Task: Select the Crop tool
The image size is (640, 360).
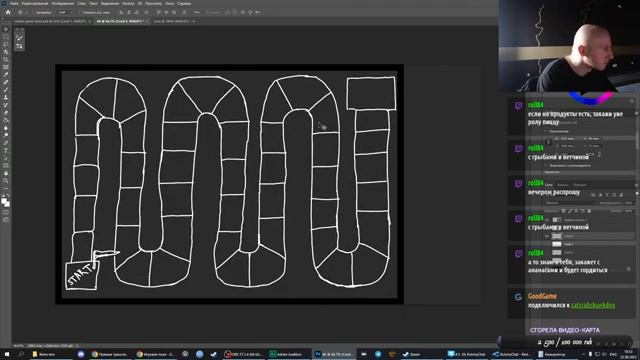Action: [x=6, y=60]
